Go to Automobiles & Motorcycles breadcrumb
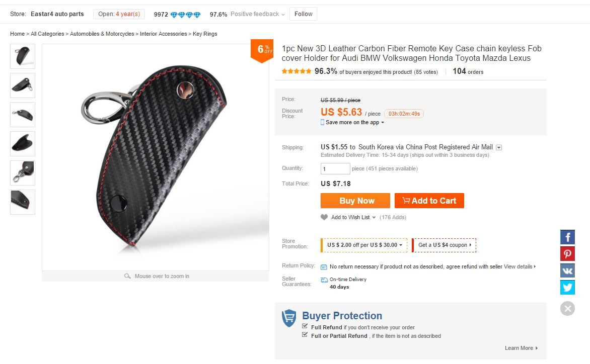This screenshot has height=364, width=590. pos(102,34)
